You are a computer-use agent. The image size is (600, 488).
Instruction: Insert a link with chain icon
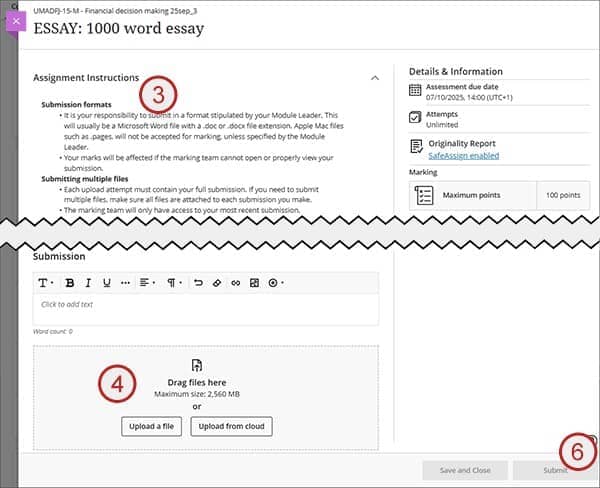[x=236, y=283]
